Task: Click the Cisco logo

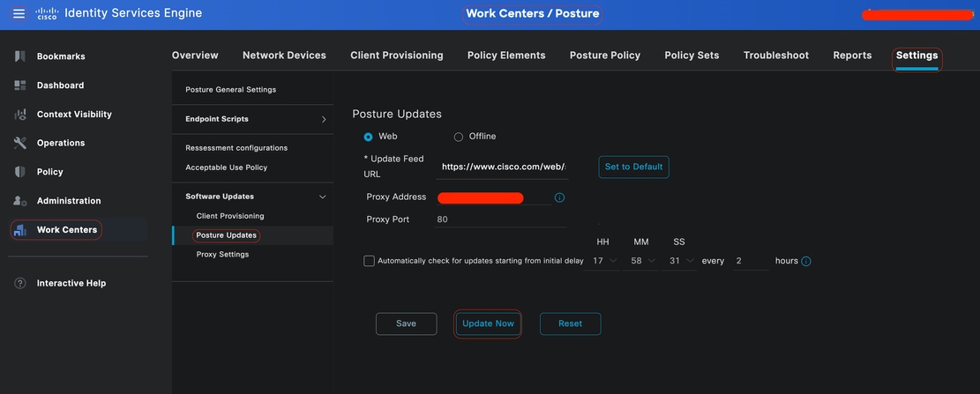Action: [46, 13]
